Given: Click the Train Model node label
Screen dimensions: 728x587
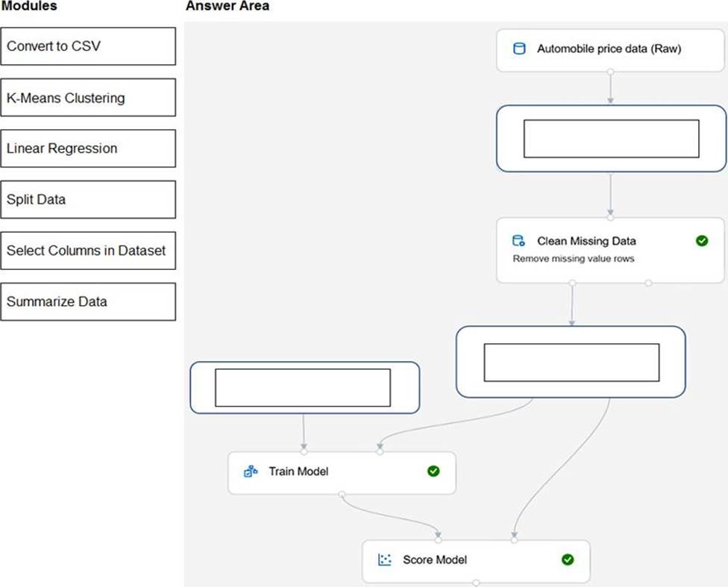Looking at the screenshot, I should point(298,471).
